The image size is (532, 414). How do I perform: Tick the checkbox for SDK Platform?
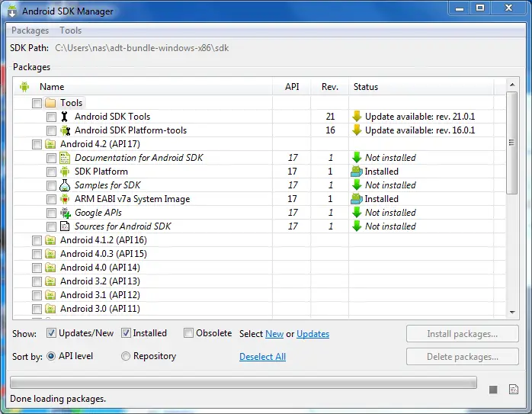point(51,172)
